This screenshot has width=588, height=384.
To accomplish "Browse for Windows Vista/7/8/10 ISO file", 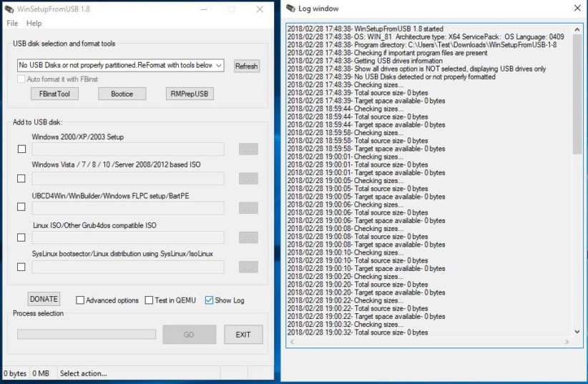I will (x=248, y=179).
